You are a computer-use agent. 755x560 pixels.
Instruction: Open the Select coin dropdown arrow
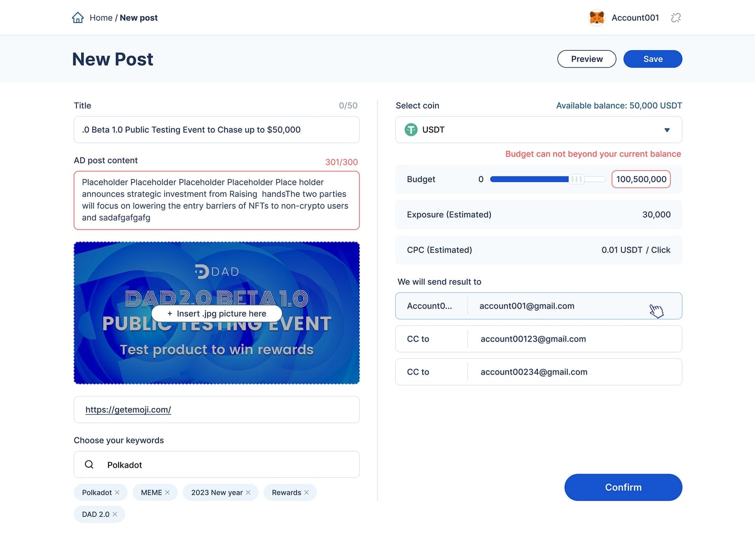tap(667, 130)
